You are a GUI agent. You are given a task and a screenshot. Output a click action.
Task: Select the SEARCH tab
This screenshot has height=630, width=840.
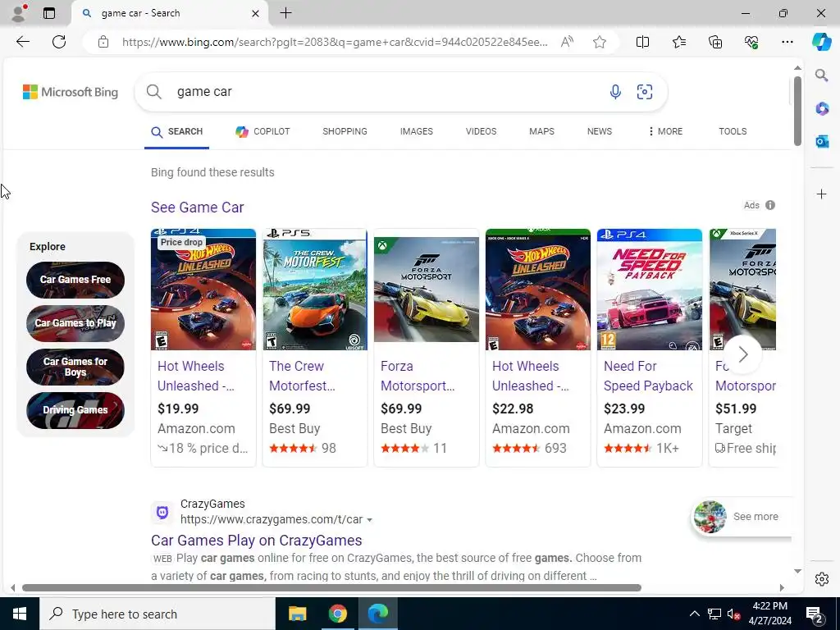[x=177, y=132]
